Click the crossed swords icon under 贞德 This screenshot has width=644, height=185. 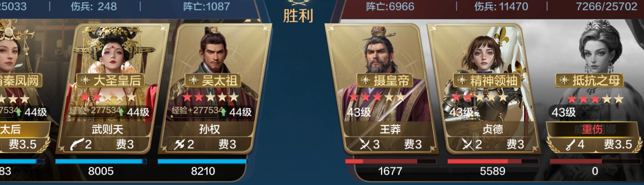point(467,144)
